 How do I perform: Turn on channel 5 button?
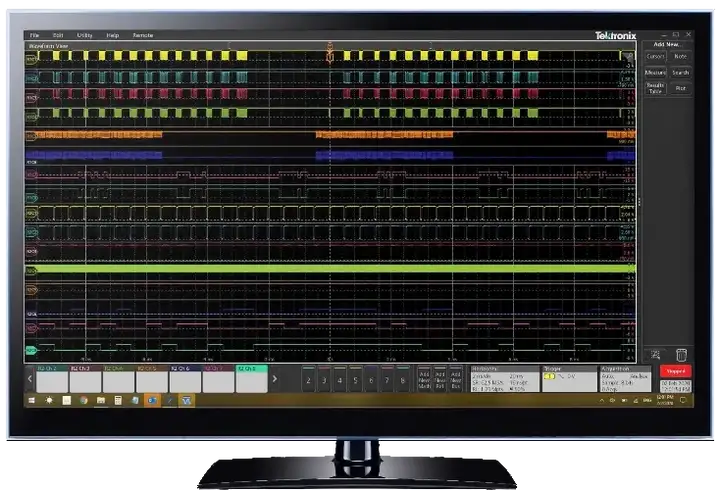[355, 379]
